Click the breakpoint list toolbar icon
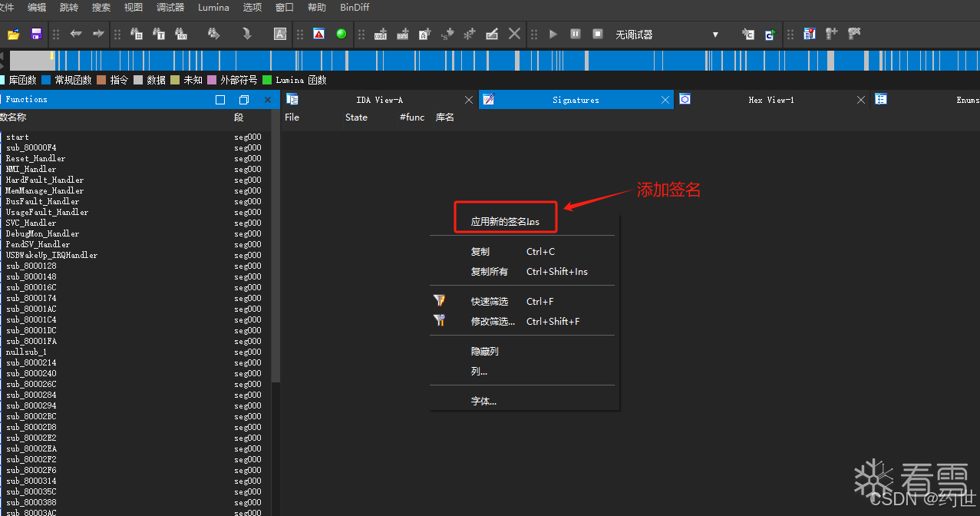 (810, 34)
